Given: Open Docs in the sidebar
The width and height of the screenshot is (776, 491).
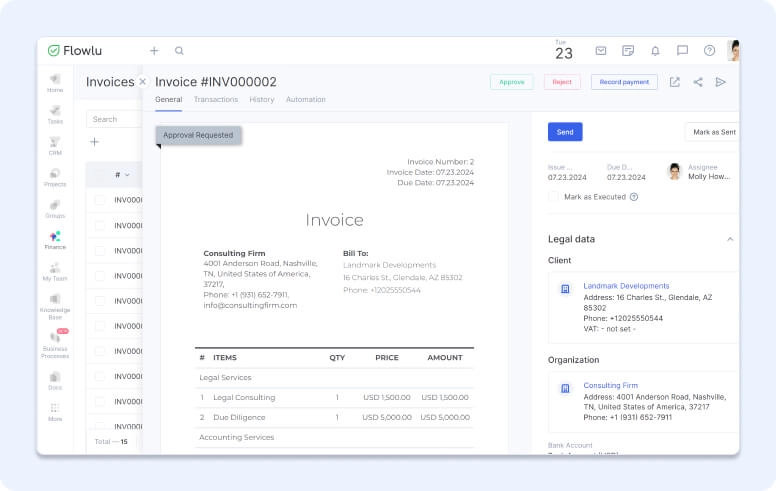Looking at the screenshot, I should pos(55,381).
